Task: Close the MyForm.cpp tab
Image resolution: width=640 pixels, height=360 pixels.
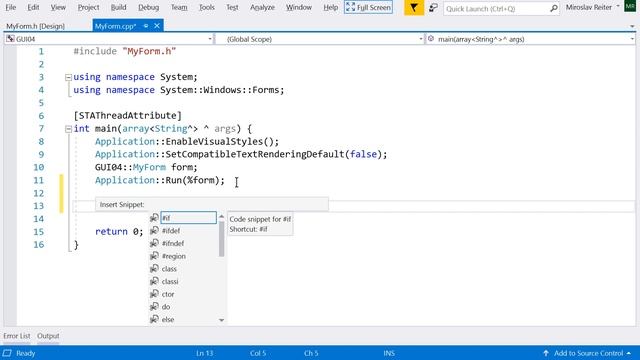Action: [157, 26]
